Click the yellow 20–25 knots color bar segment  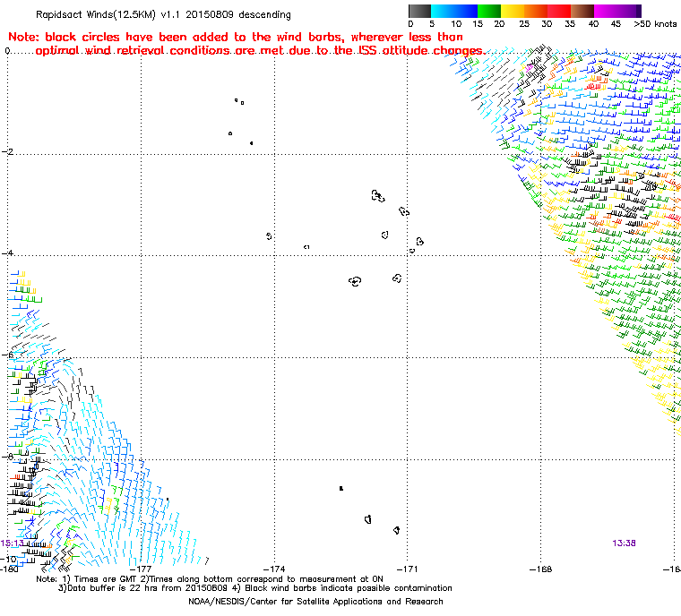coord(513,11)
